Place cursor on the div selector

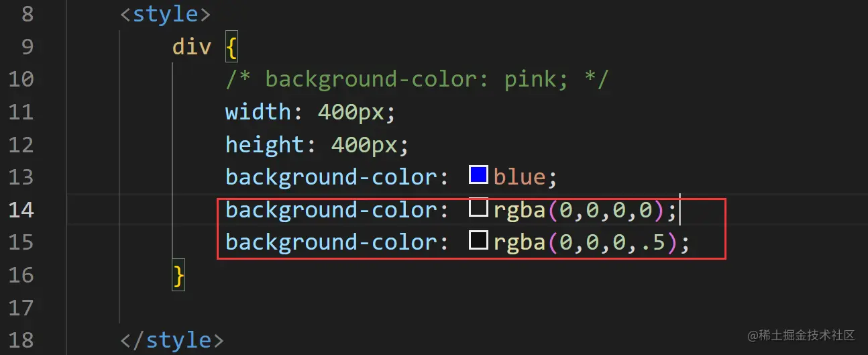pyautogui.click(x=192, y=47)
